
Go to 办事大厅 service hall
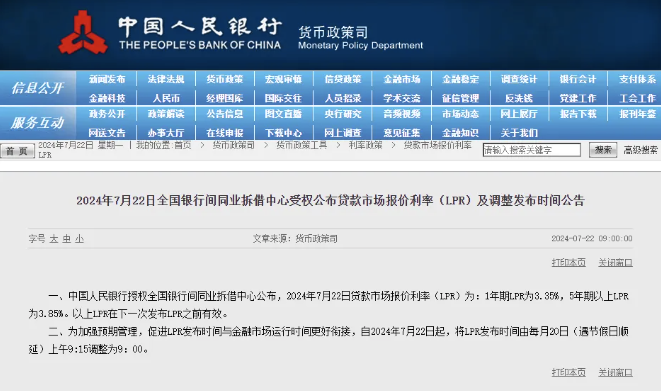tap(166, 133)
